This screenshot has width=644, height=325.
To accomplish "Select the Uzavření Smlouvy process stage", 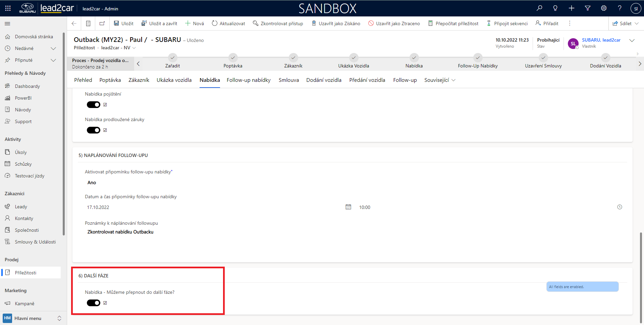I will [543, 61].
